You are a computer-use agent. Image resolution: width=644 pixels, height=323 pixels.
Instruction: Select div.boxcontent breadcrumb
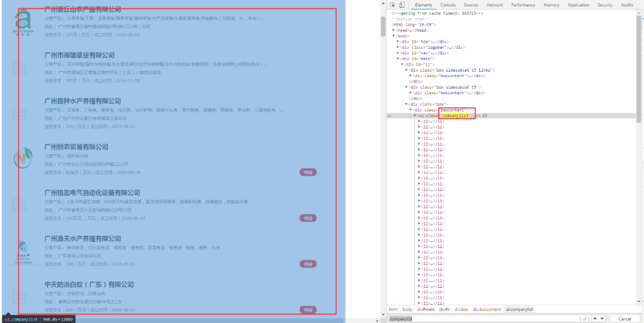point(487,309)
